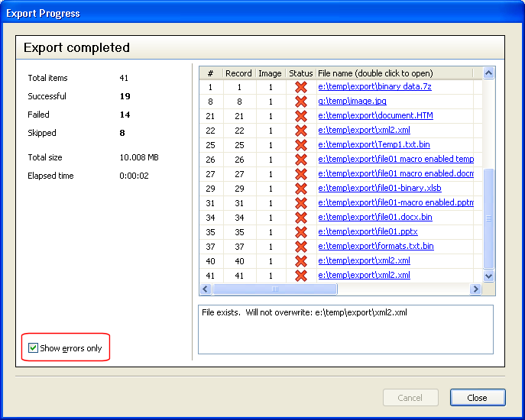
Task: Select the error icon for record 37
Action: coord(301,247)
